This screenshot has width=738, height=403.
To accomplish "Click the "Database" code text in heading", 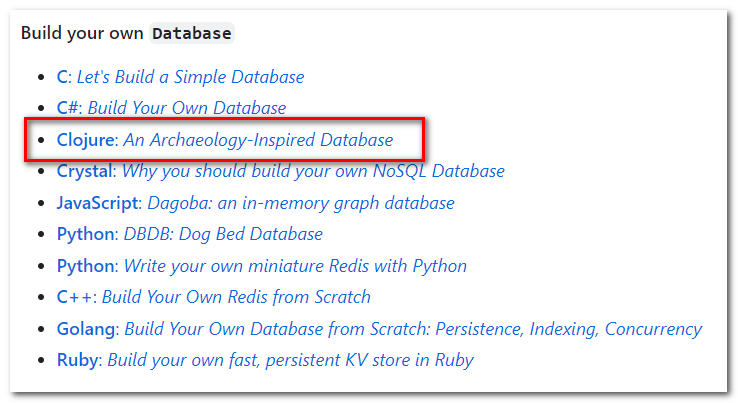I will click(x=191, y=33).
